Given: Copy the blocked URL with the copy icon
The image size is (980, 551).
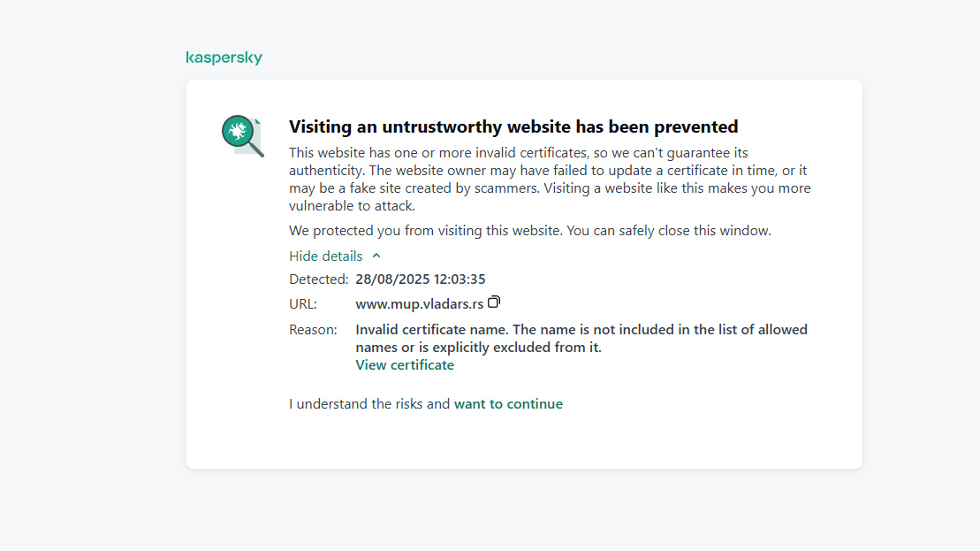Looking at the screenshot, I should [494, 302].
